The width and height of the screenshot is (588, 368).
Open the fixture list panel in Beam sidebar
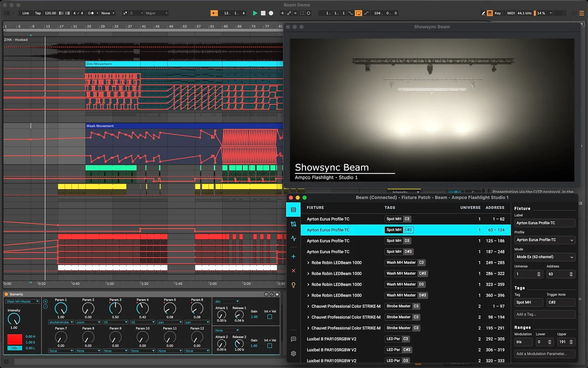coord(293,210)
